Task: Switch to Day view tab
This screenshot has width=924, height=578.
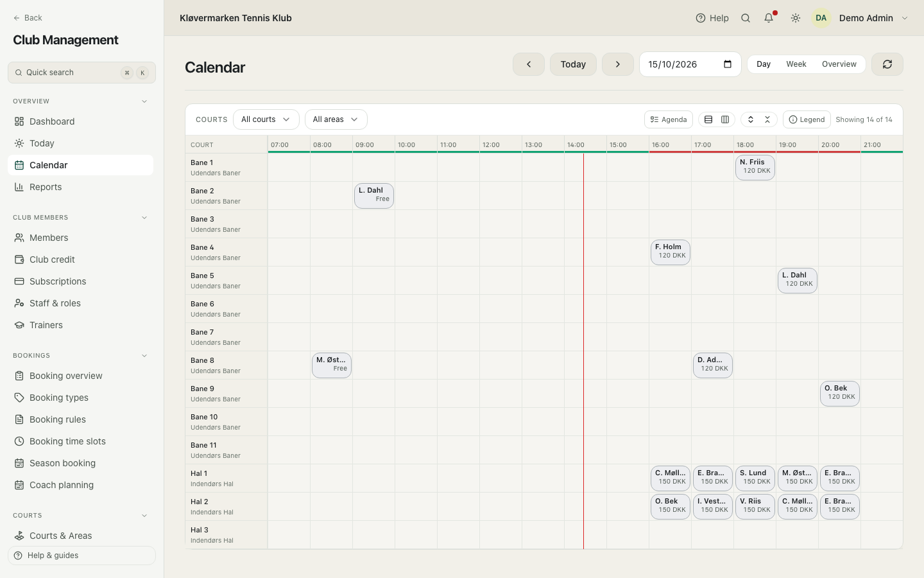Action: [x=764, y=64]
